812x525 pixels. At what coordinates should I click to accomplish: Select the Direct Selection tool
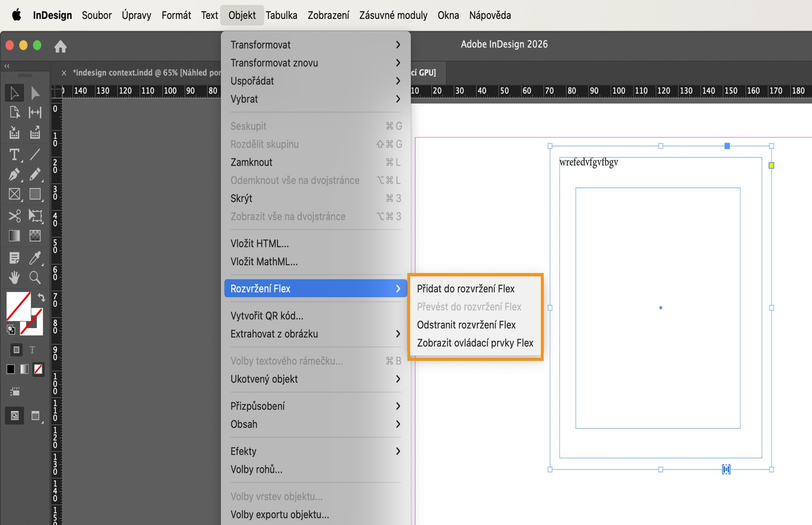pyautogui.click(x=36, y=93)
